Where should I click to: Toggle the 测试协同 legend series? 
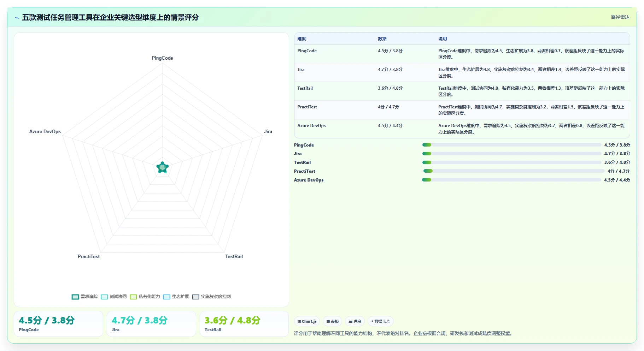coord(114,297)
